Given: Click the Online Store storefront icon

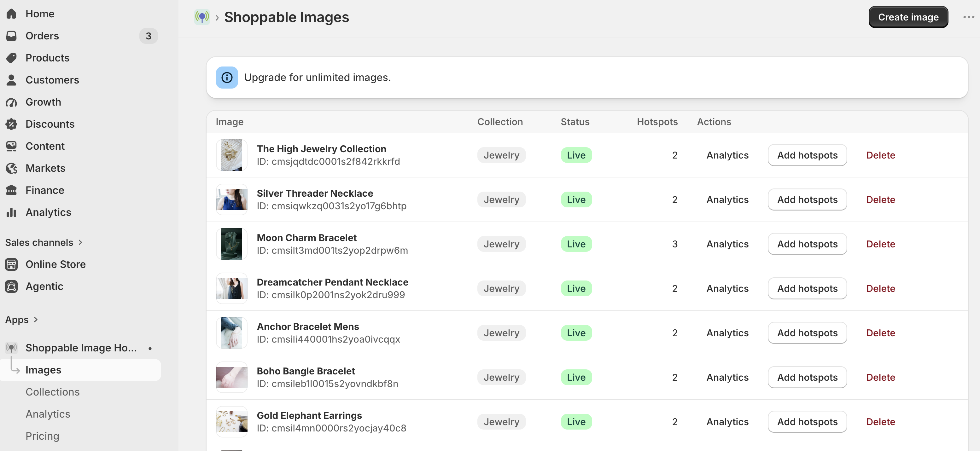Looking at the screenshot, I should point(11,264).
